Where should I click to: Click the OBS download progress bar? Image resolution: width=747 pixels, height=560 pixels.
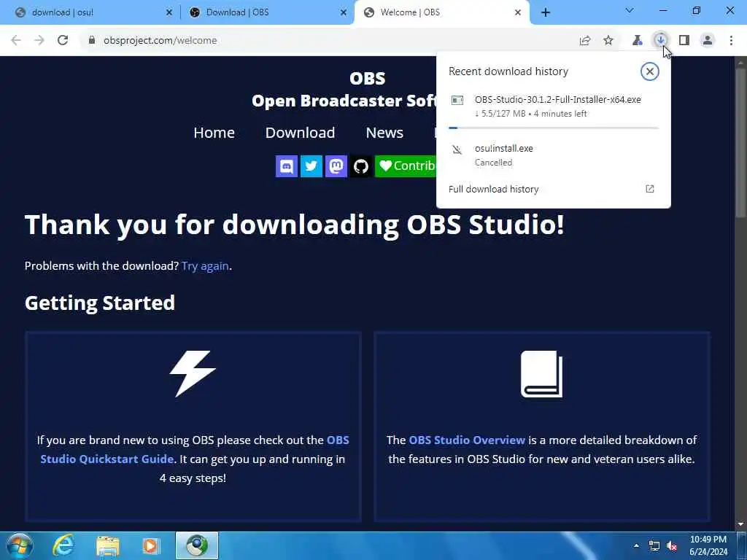pyautogui.click(x=554, y=128)
